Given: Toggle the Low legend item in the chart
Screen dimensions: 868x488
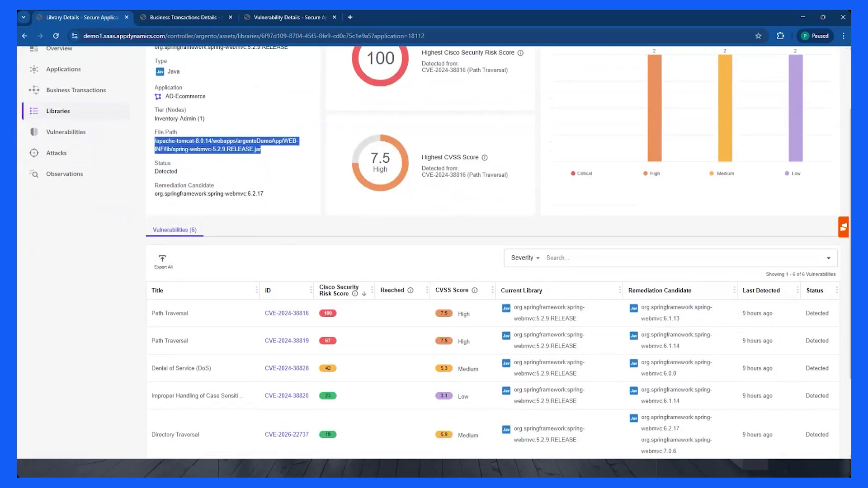Looking at the screenshot, I should tap(793, 174).
